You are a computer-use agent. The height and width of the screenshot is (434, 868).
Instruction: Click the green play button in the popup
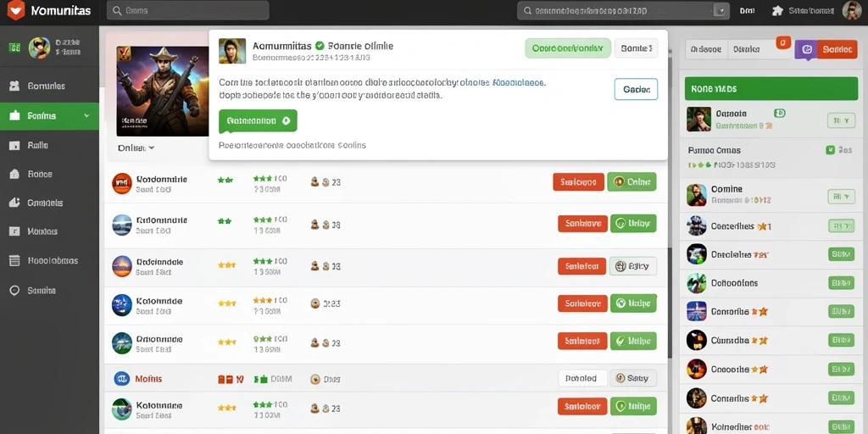[258, 120]
